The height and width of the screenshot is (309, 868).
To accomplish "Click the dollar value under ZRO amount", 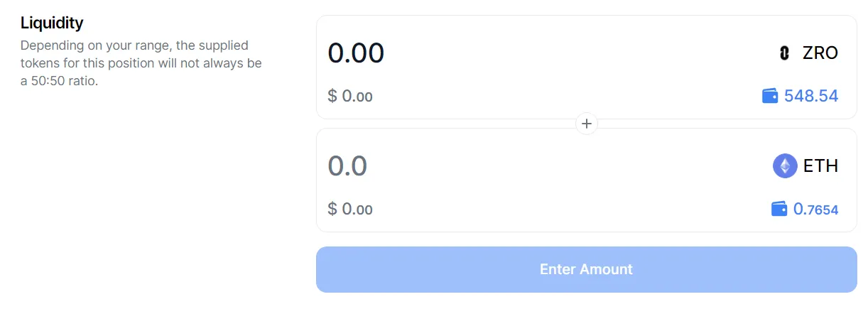I will (x=350, y=96).
